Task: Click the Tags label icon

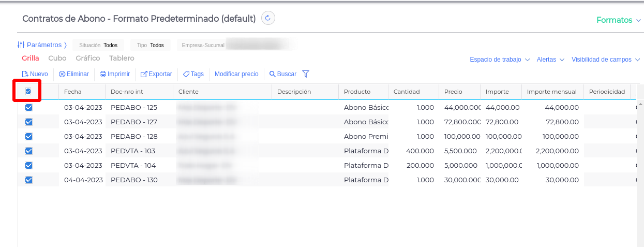Action: coord(186,74)
